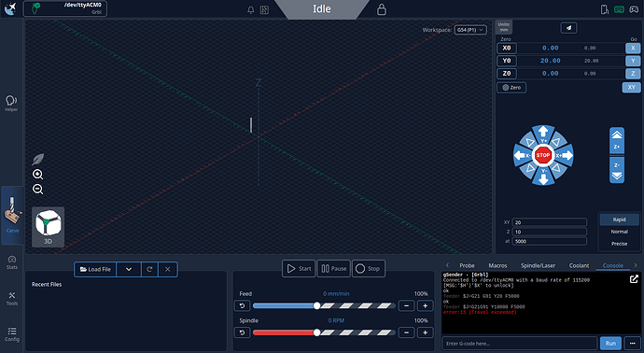Click the 3D view cube icon
The height and width of the screenshot is (353, 644).
coord(48,226)
